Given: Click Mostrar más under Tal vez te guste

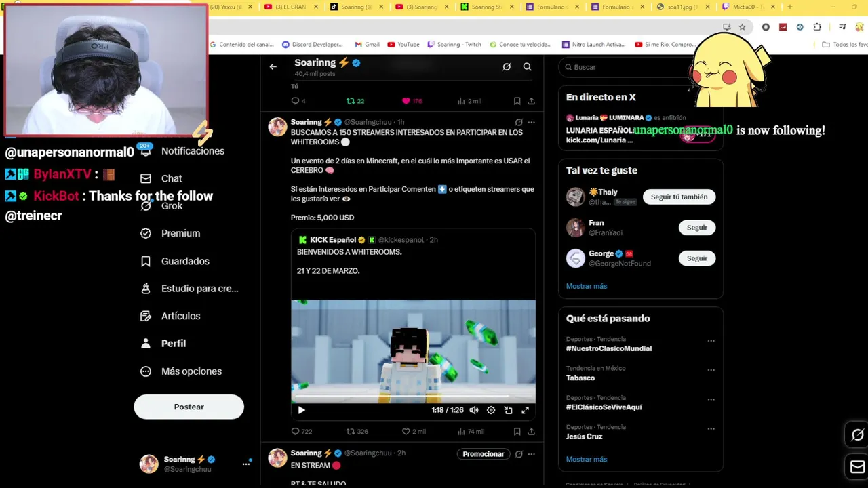Looking at the screenshot, I should click(587, 286).
